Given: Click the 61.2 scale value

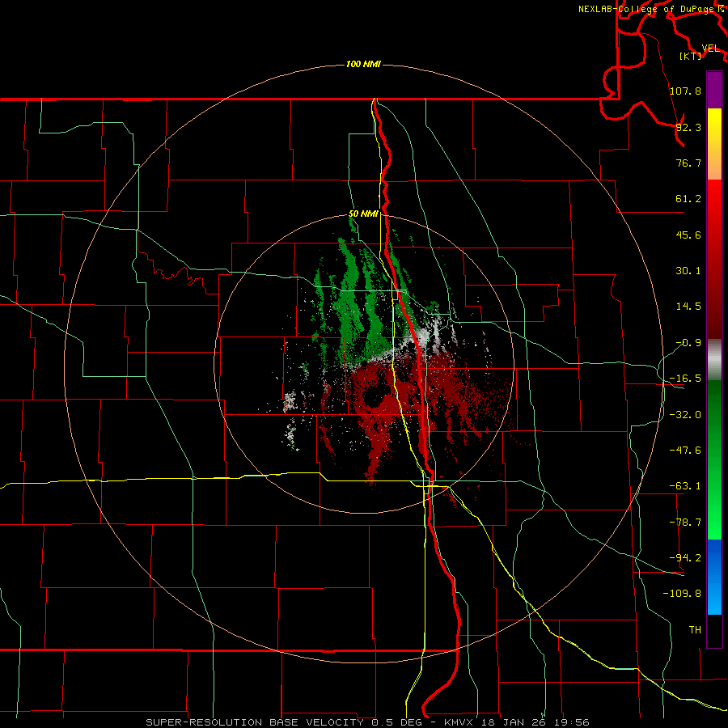Looking at the screenshot, I should point(688,199).
